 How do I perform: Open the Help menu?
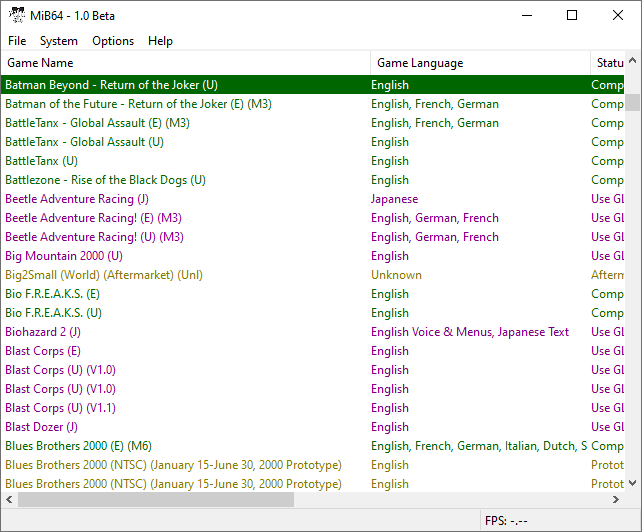160,41
